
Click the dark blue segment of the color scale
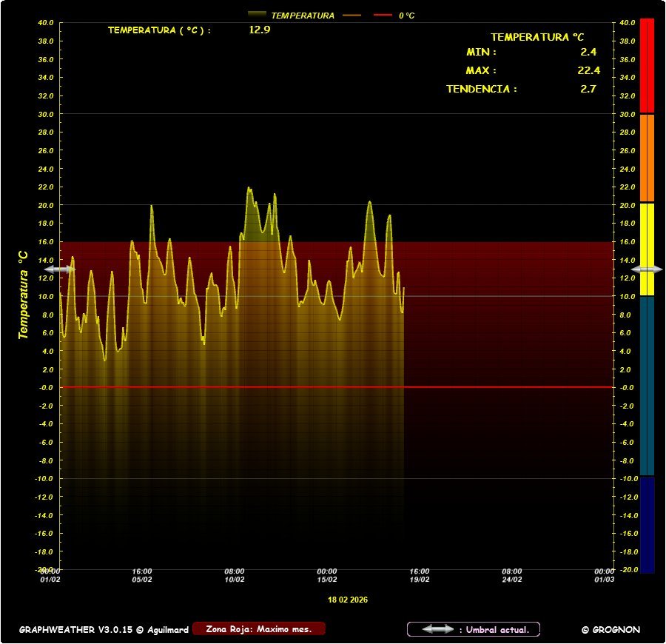[647, 524]
